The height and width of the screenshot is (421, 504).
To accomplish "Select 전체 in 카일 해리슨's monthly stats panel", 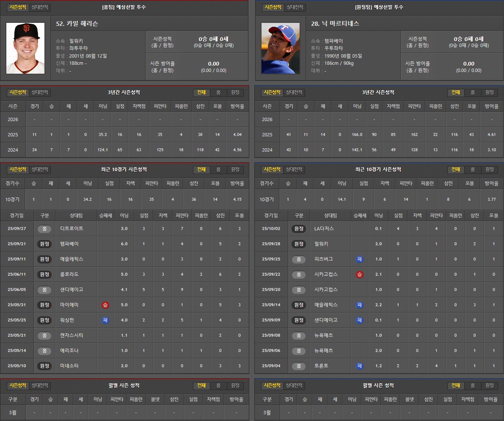I will point(201,385).
